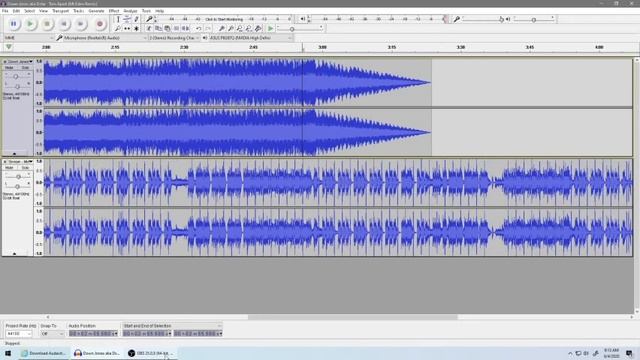Image resolution: width=640 pixels, height=360 pixels.
Task: Open the recording channels dropdown
Action: pos(174,38)
